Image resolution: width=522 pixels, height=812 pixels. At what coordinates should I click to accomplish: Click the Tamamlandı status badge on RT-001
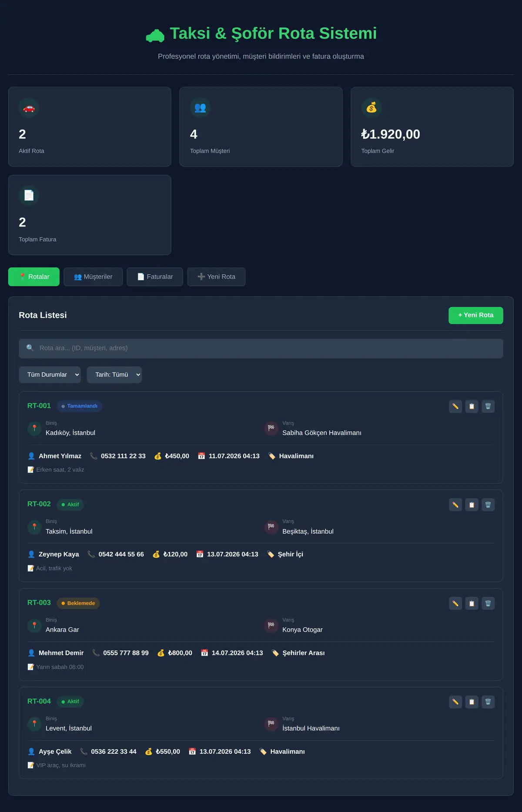(80, 406)
